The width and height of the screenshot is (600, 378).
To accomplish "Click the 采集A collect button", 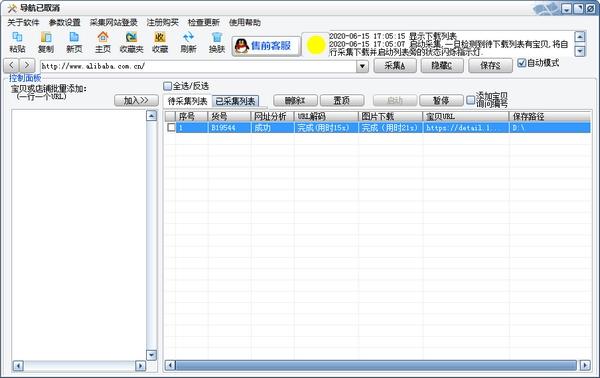I will pos(395,65).
